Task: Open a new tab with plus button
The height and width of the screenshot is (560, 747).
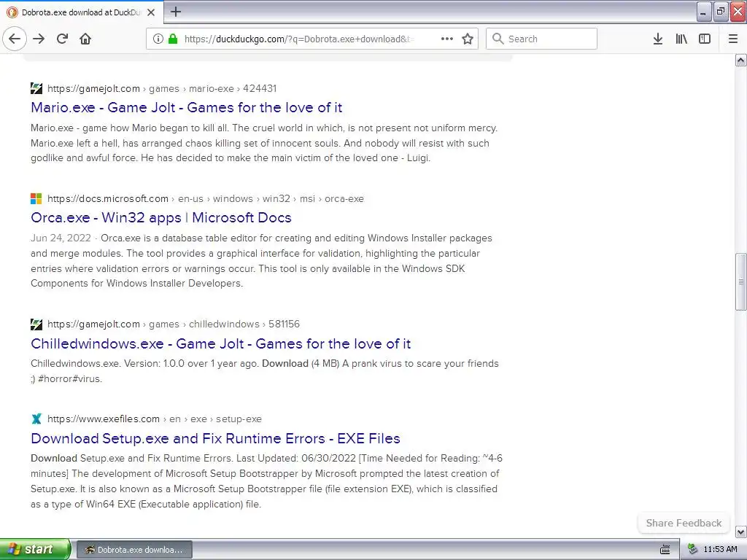Action: coord(176,12)
